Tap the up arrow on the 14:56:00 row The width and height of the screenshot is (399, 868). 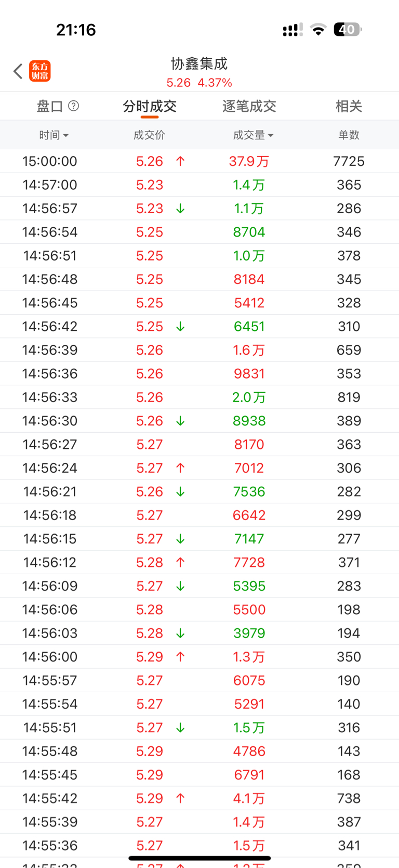(x=180, y=657)
